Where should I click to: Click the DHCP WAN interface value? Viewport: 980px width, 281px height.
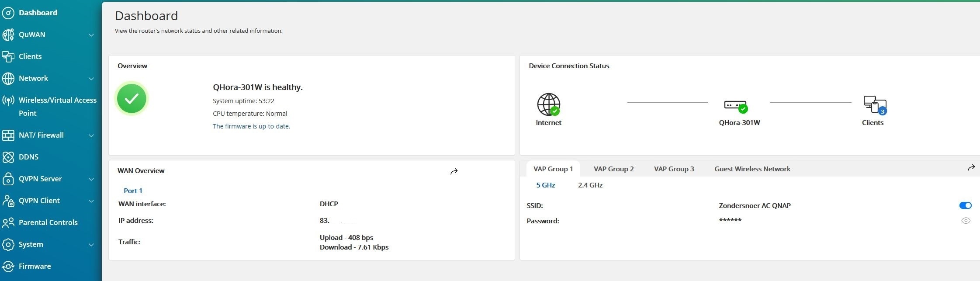click(x=329, y=204)
